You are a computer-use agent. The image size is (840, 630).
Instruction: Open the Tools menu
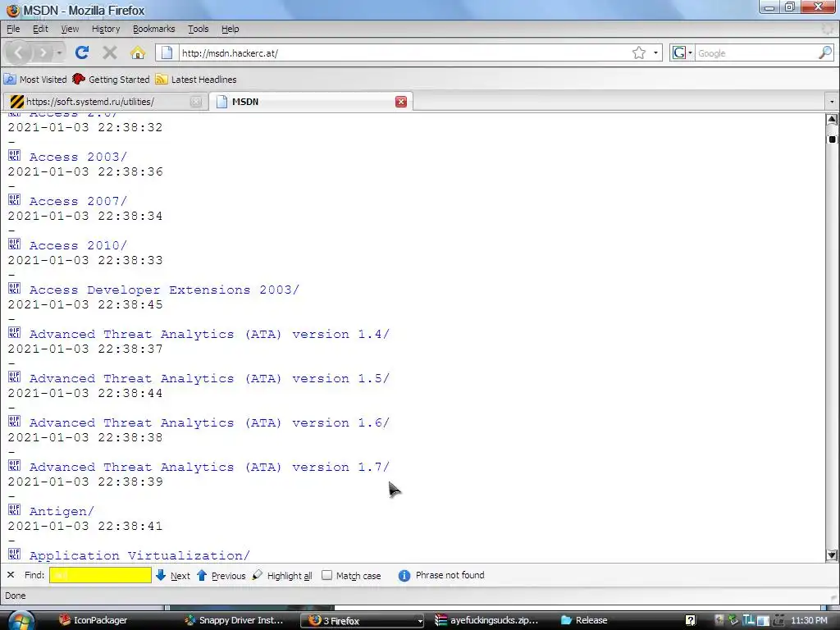pyautogui.click(x=198, y=29)
